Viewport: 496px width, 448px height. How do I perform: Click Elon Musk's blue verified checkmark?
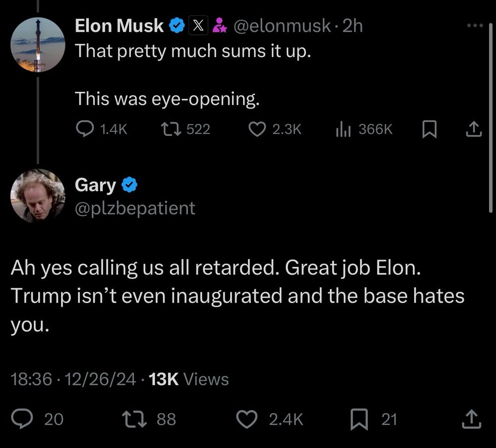click(x=177, y=26)
